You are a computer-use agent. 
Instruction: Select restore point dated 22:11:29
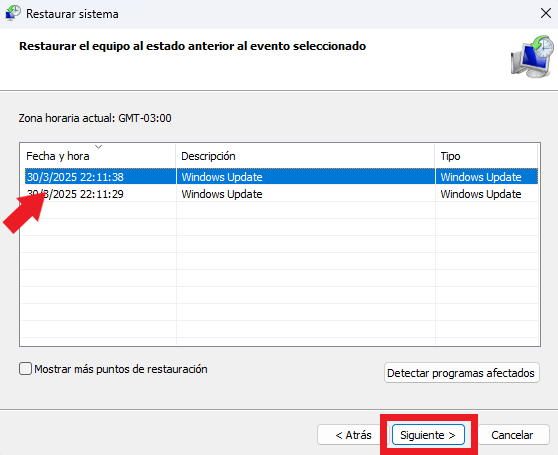point(281,194)
